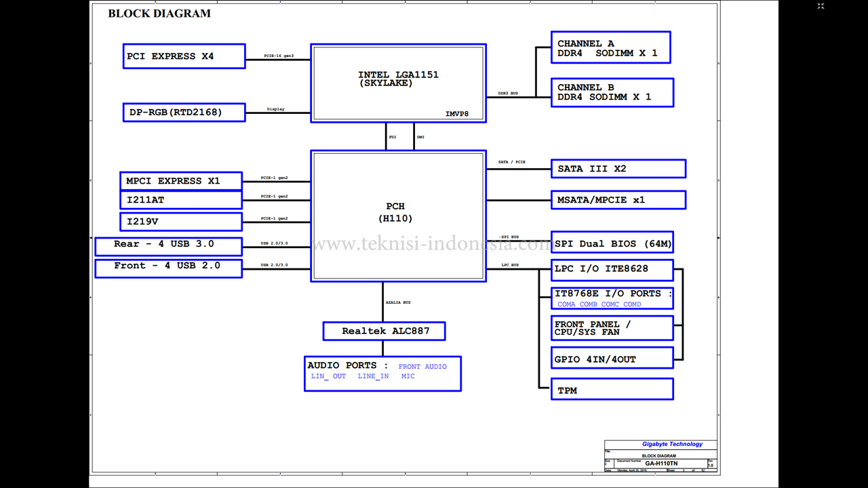The width and height of the screenshot is (868, 488).
Task: Click the 'COMA COMB COMC COMD' port list
Action: coord(599,304)
